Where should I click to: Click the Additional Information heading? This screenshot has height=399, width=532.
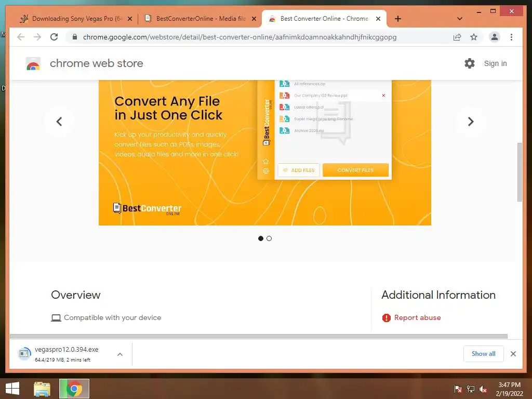pyautogui.click(x=438, y=295)
